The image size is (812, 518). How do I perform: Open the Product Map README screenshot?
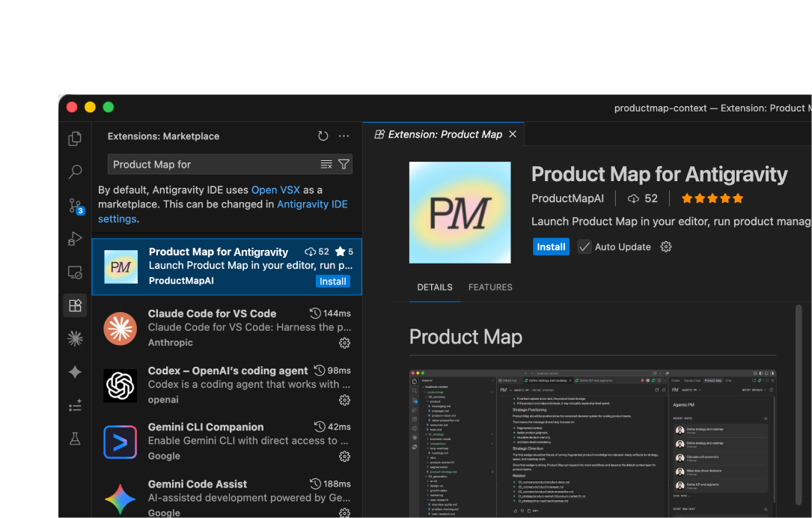coord(593,443)
